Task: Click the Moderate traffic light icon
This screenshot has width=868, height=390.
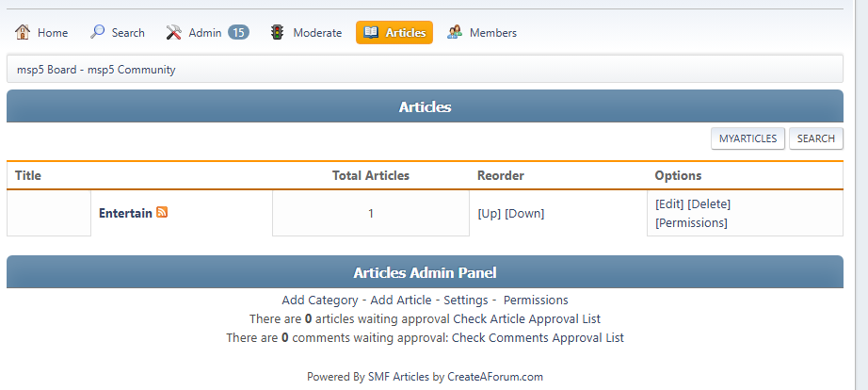Action: 278,33
